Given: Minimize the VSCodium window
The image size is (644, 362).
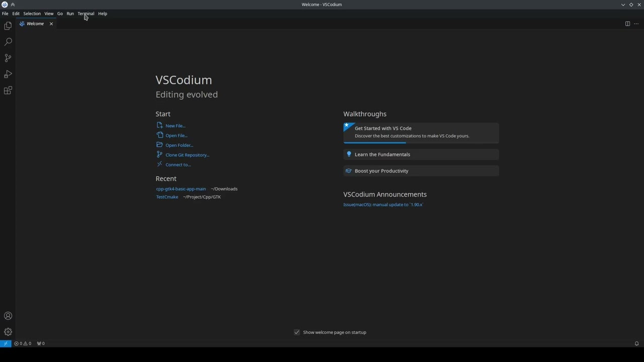Looking at the screenshot, I should [x=623, y=5].
